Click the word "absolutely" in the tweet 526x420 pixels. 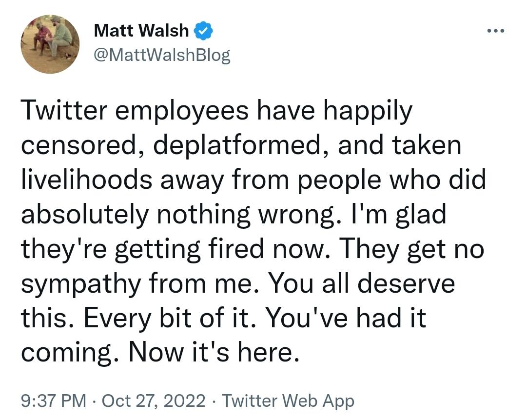click(x=84, y=214)
